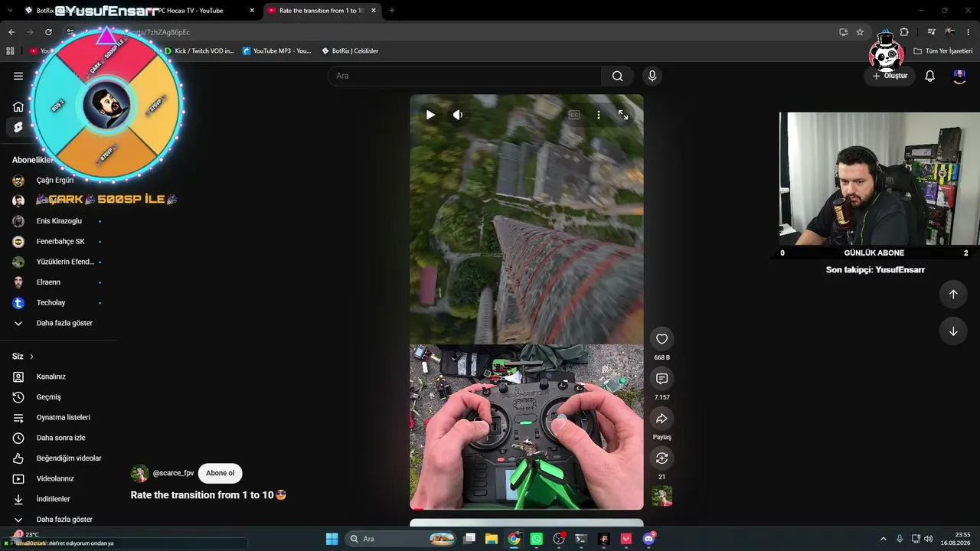Screen dimensions: 980x551
Task: Open Discord from the taskbar
Action: tap(648, 539)
